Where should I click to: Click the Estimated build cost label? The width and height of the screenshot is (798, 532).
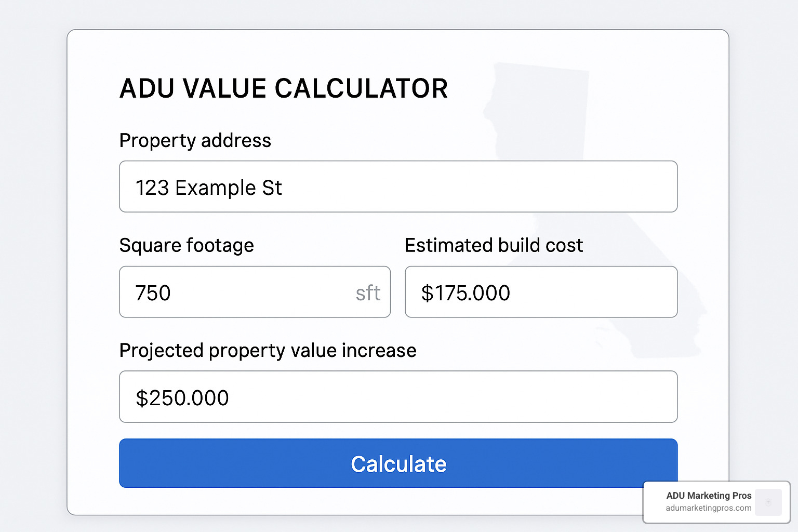tap(494, 245)
